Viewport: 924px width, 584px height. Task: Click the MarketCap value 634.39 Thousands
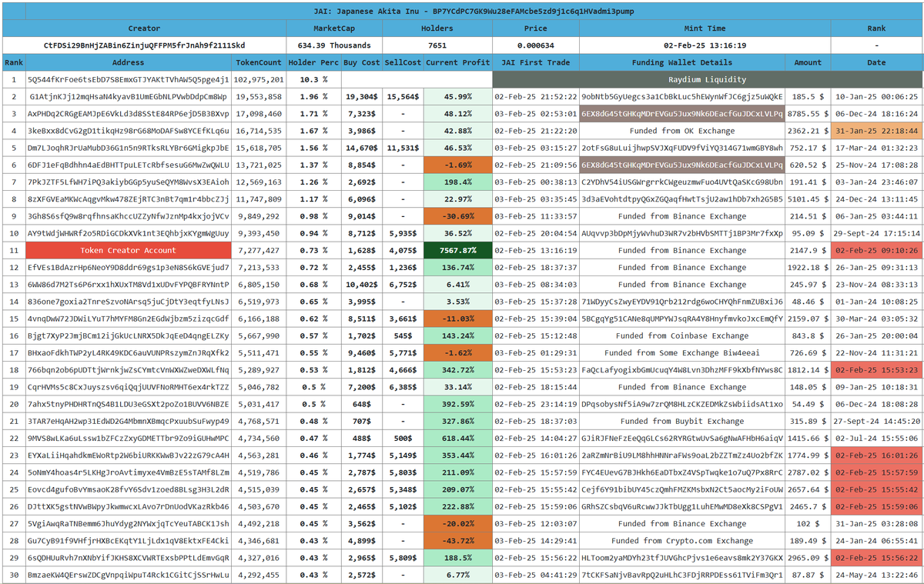pos(333,45)
